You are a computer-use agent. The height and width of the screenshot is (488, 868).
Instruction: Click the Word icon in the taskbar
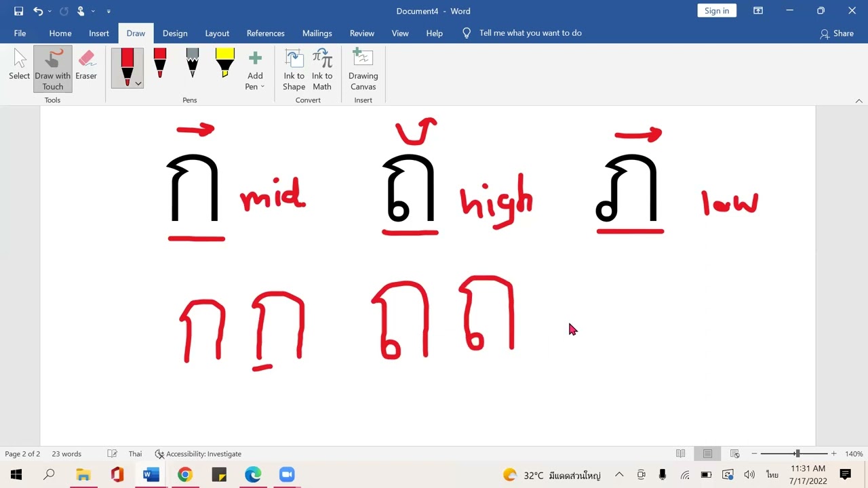click(151, 474)
